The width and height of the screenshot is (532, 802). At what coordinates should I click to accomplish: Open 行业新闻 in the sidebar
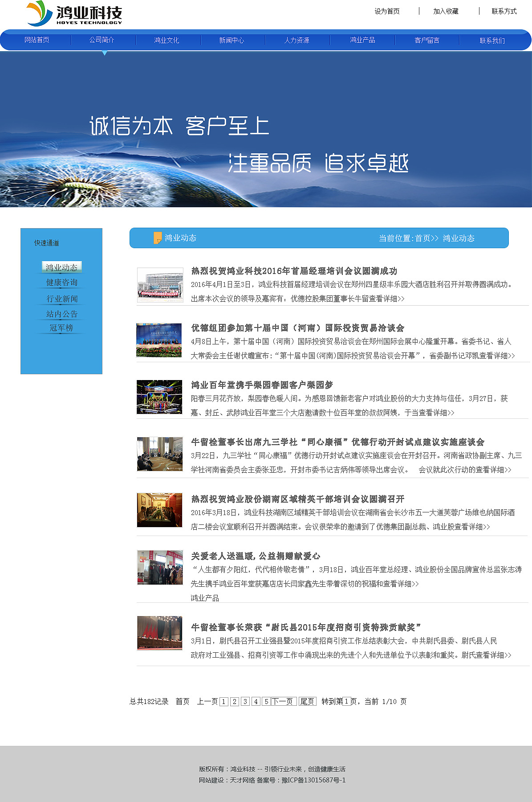click(62, 299)
